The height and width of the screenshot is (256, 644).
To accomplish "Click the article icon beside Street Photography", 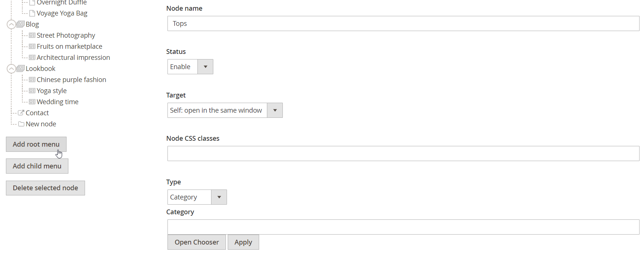I will [x=32, y=35].
